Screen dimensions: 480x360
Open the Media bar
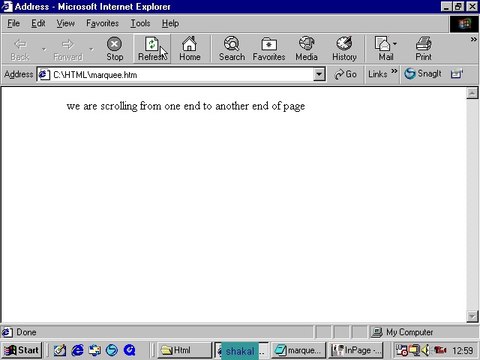point(306,49)
